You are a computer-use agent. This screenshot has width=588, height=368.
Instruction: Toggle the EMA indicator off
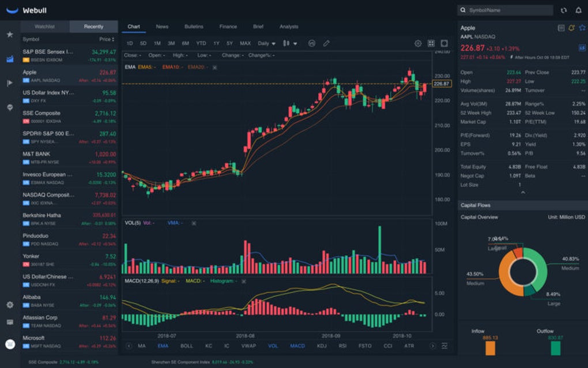point(163,346)
